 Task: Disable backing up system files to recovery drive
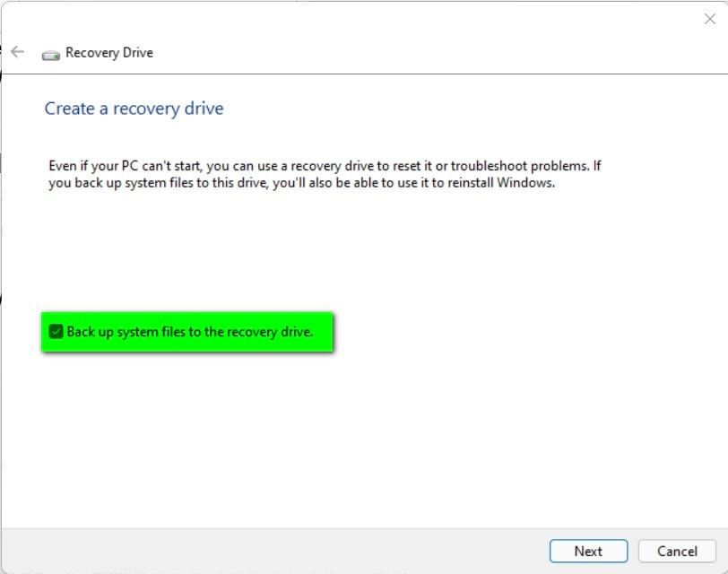click(x=56, y=331)
